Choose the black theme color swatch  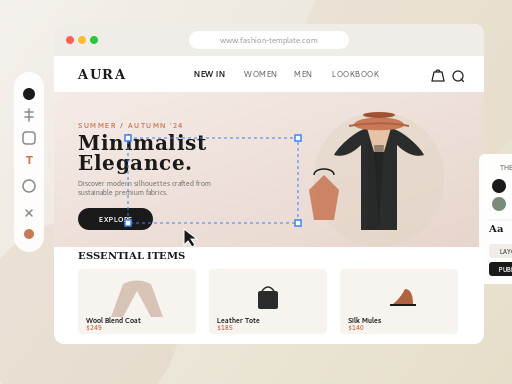coord(499,186)
